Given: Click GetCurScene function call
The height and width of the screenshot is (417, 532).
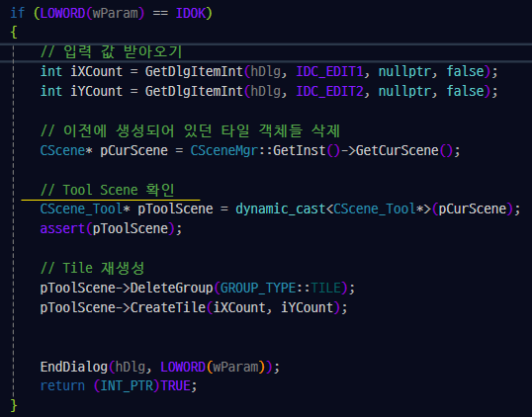Looking at the screenshot, I should [398, 150].
